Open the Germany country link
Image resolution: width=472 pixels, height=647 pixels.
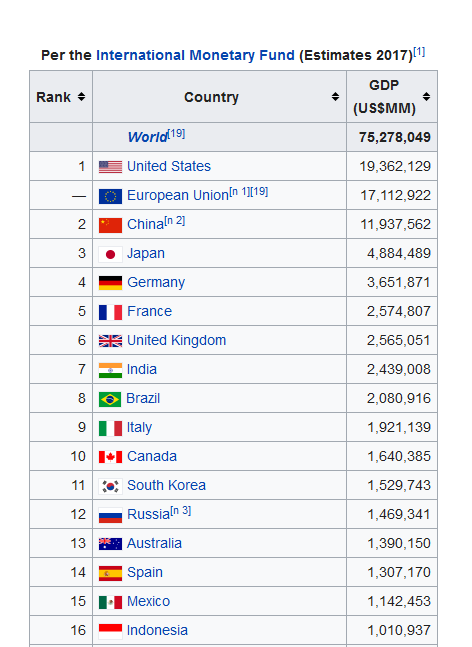(156, 282)
